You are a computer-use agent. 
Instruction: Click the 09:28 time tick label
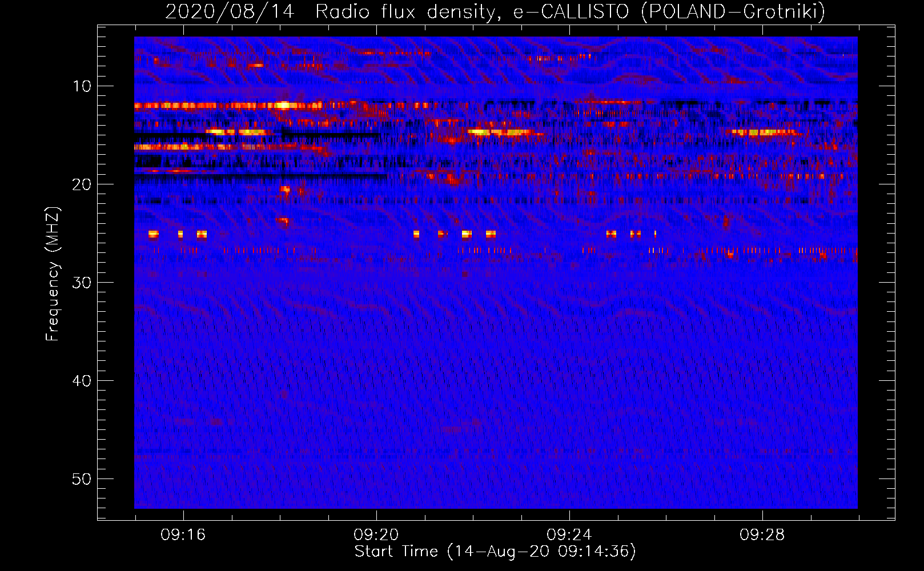pos(762,535)
